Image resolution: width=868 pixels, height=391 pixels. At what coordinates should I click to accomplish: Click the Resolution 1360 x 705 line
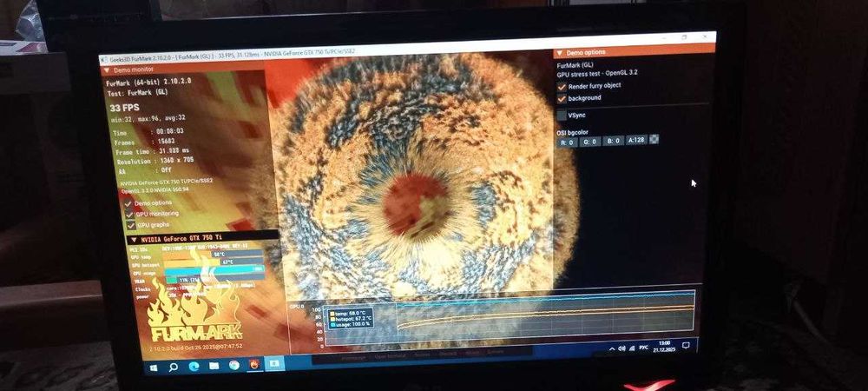point(155,161)
